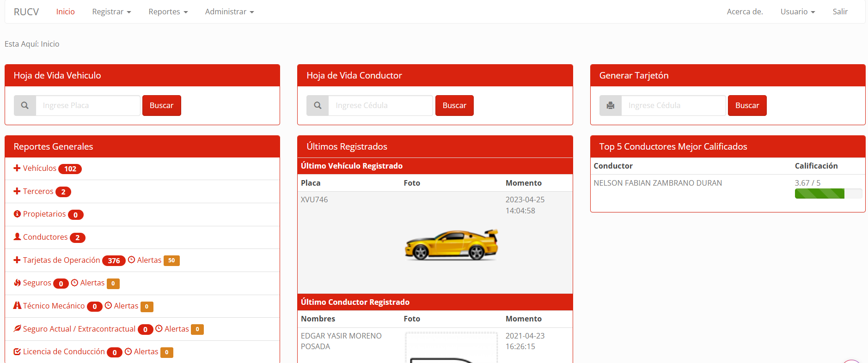The image size is (868, 363).
Task: Click the 2023-04-25 14:04:58 timestamp
Action: [525, 205]
